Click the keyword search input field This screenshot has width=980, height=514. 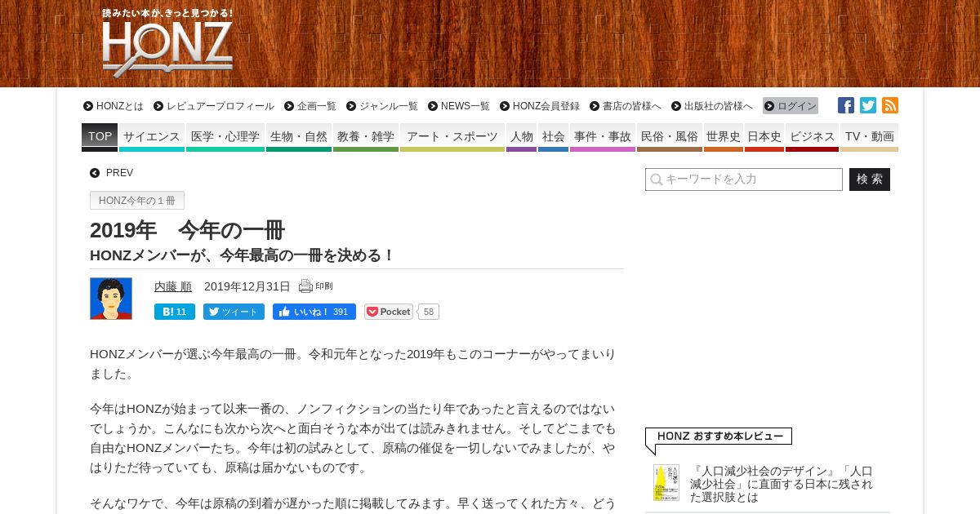(744, 179)
